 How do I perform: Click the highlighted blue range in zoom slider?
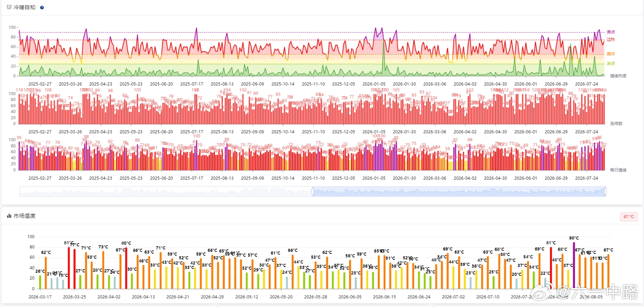[459, 191]
